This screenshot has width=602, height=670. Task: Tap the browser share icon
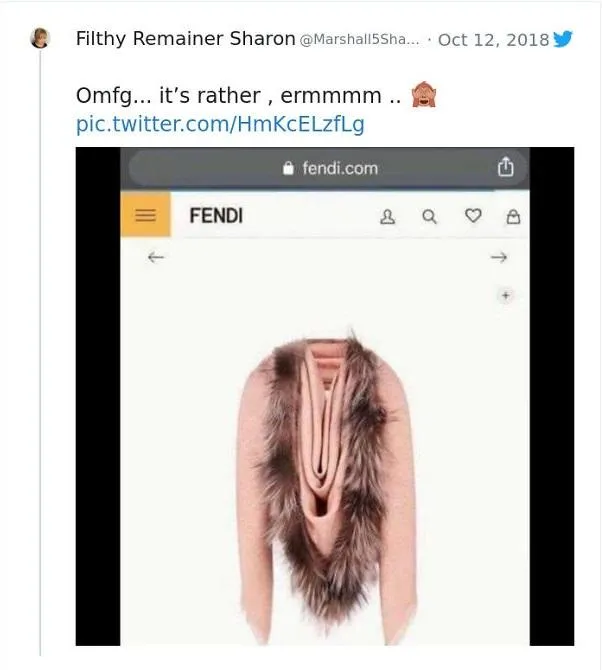click(505, 166)
